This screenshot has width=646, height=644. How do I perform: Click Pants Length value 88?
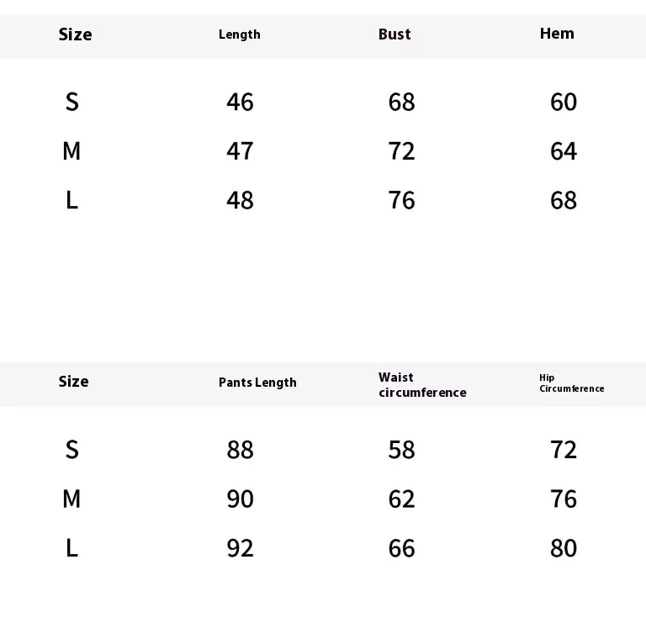(240, 451)
